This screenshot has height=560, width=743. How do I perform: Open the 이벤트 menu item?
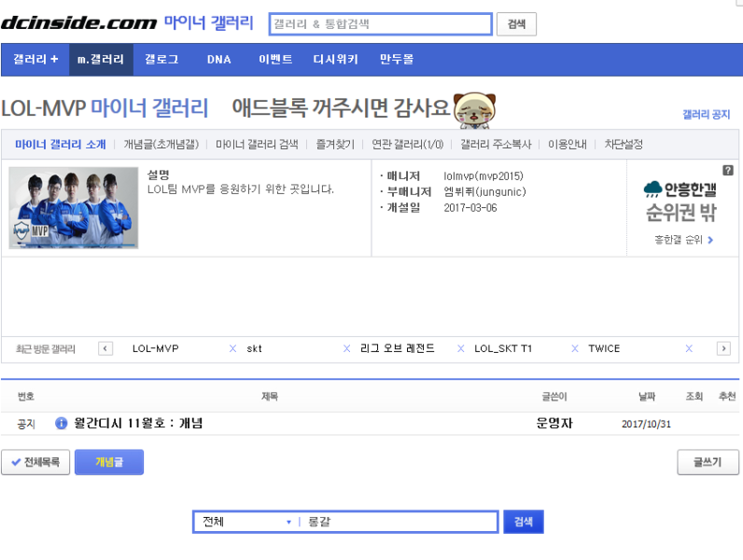coord(275,59)
